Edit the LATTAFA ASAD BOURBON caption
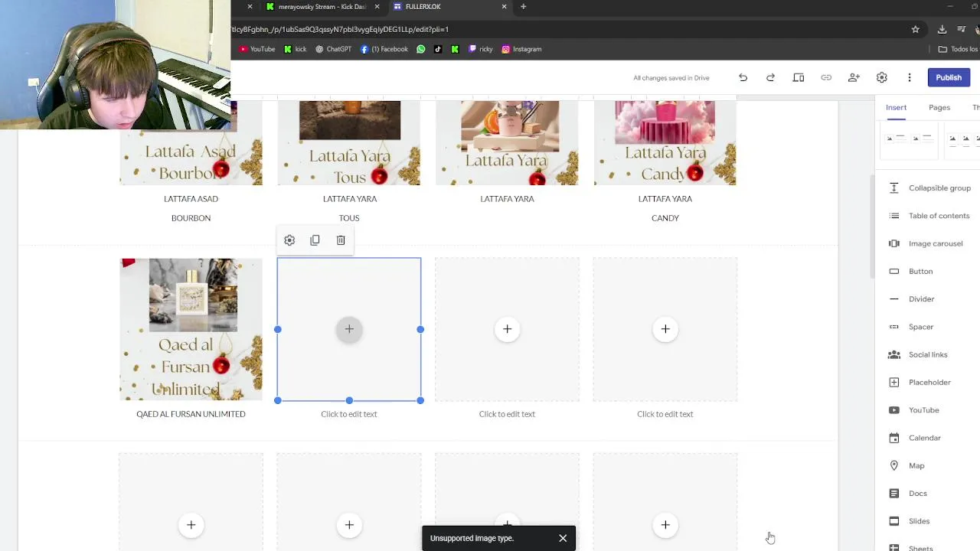This screenshot has width=980, height=551. pyautogui.click(x=191, y=208)
